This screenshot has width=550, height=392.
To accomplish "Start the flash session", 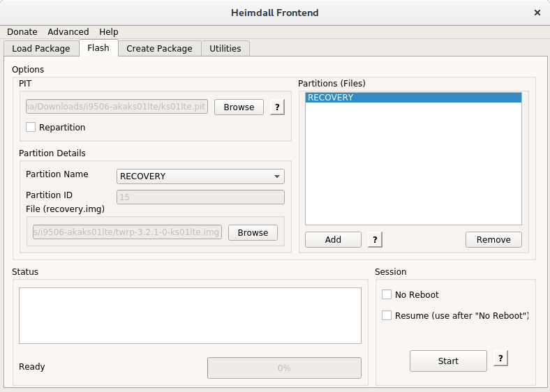I will click(448, 361).
